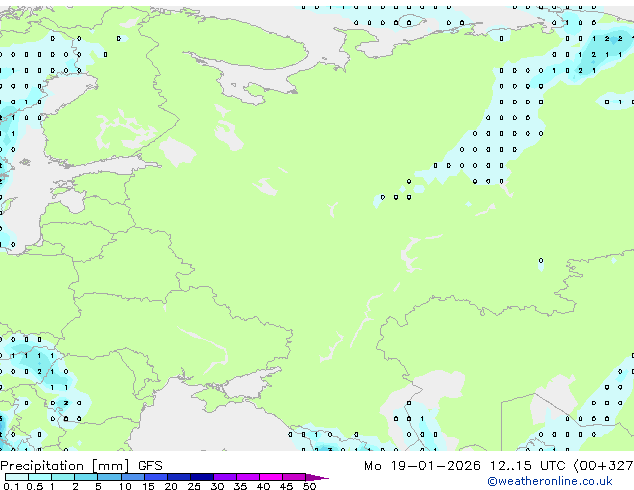
Task: Click the 10–15 mm legend color swatch
Action: pos(132,477)
